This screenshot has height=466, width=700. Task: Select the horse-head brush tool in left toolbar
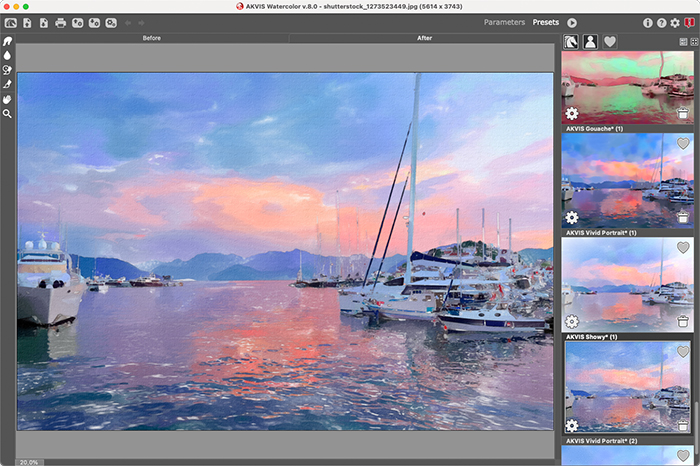pos(8,42)
